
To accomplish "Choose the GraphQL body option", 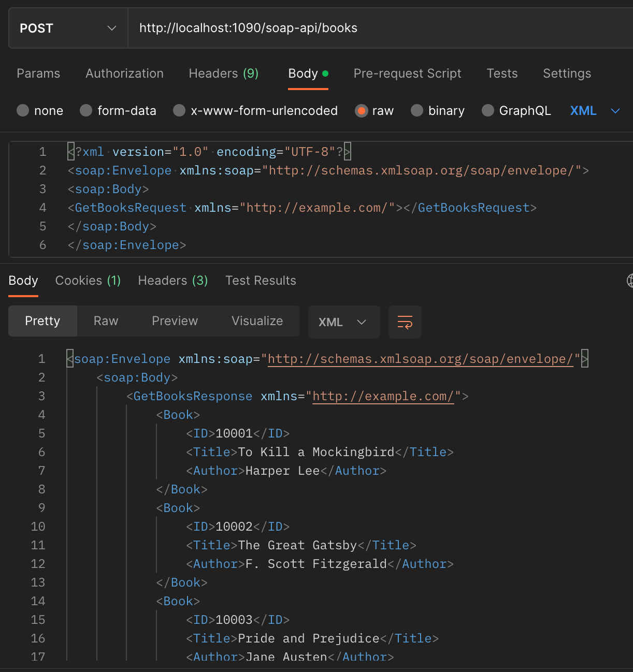I will point(487,111).
